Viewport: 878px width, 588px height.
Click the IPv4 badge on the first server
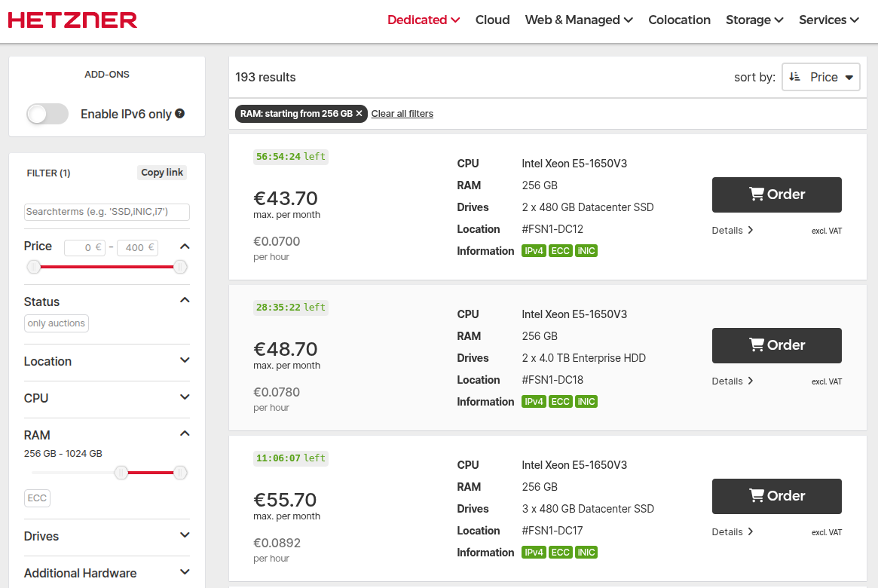[x=534, y=250]
